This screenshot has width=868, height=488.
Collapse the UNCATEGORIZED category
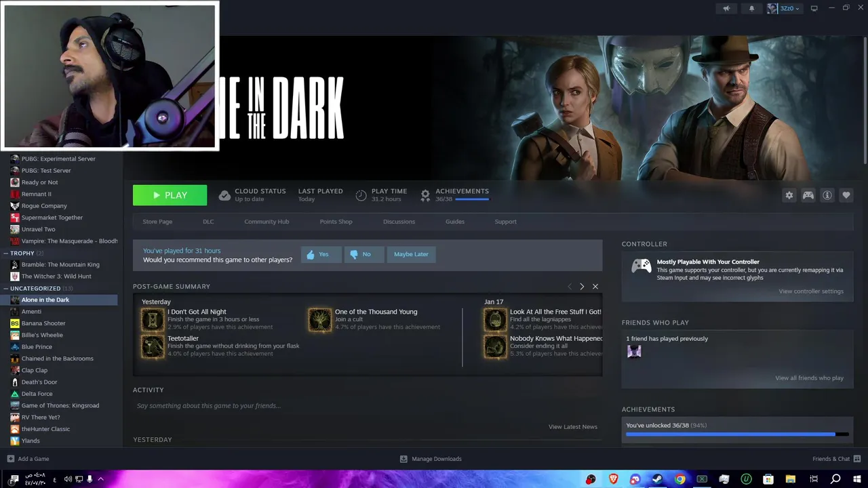click(7, 289)
